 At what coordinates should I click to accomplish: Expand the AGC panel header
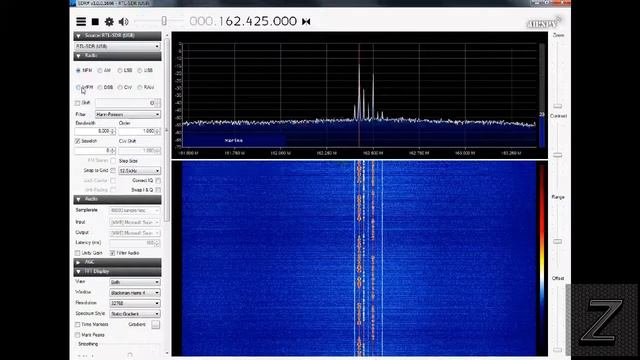[x=118, y=262]
